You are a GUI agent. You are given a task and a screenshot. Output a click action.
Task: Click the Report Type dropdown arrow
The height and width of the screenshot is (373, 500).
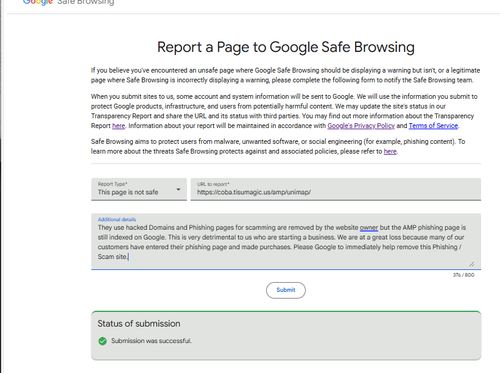click(178, 189)
